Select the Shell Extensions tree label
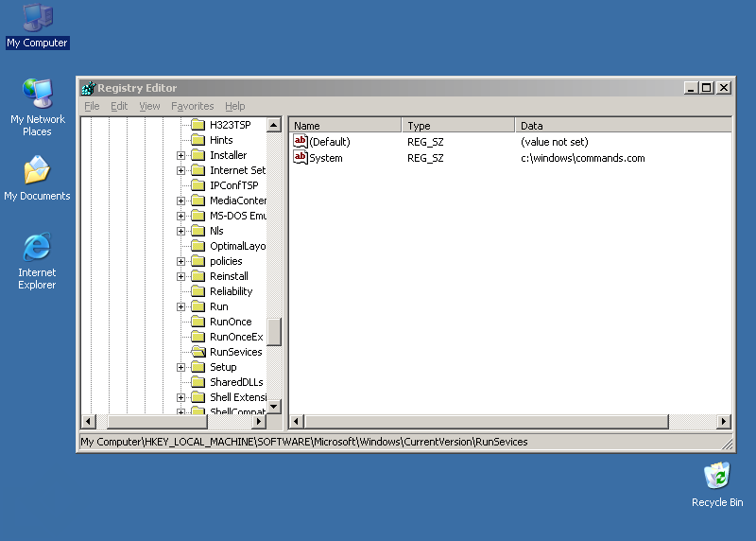This screenshot has height=541, width=756. click(x=238, y=397)
